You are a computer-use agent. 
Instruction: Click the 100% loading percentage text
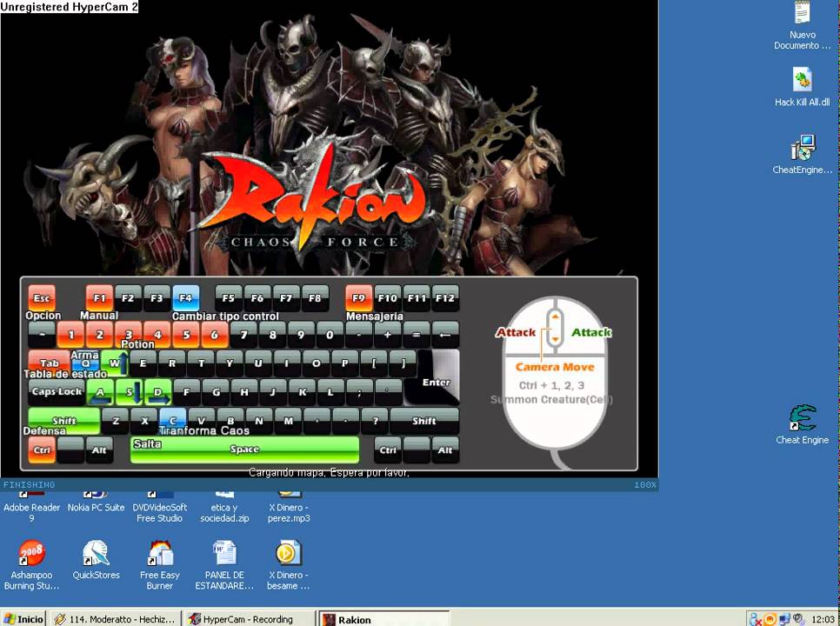(645, 484)
